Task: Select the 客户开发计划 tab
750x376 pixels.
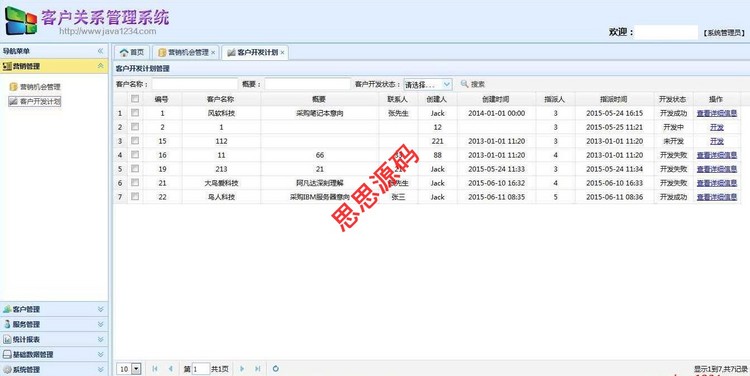Action: [255, 53]
